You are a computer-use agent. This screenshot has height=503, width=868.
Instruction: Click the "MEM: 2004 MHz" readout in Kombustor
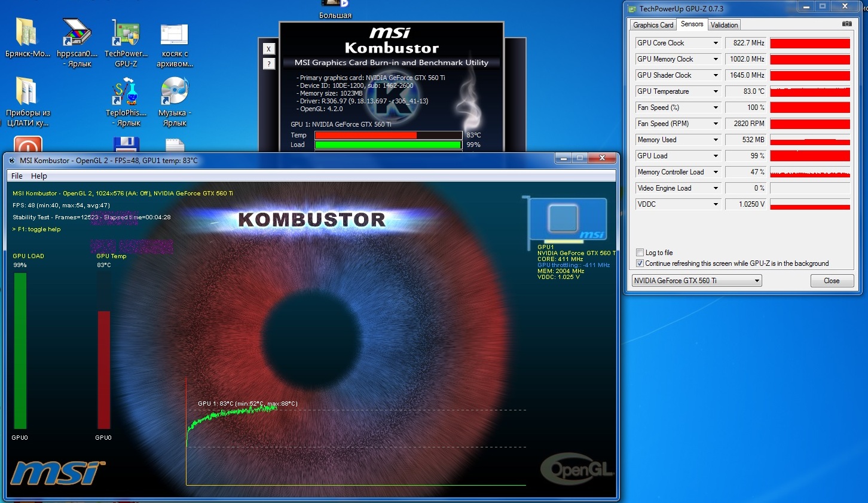tap(561, 271)
